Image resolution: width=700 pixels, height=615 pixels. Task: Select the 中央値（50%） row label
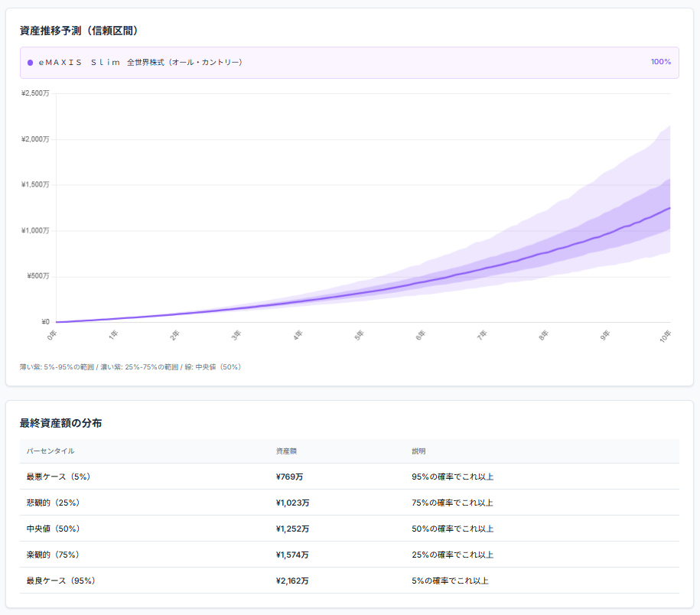(x=54, y=529)
